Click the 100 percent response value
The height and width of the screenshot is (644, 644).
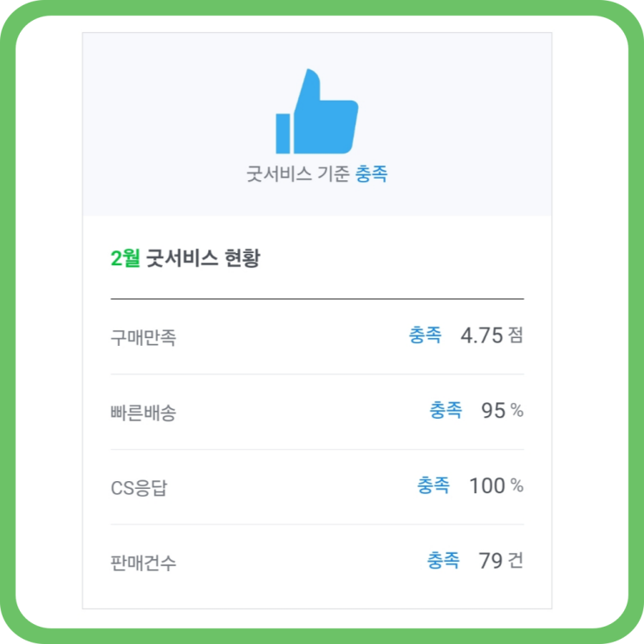pyautogui.click(x=487, y=485)
